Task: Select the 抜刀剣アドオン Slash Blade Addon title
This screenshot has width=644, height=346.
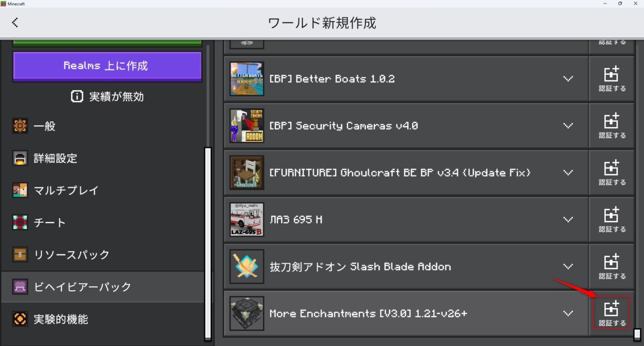Action: (360, 267)
